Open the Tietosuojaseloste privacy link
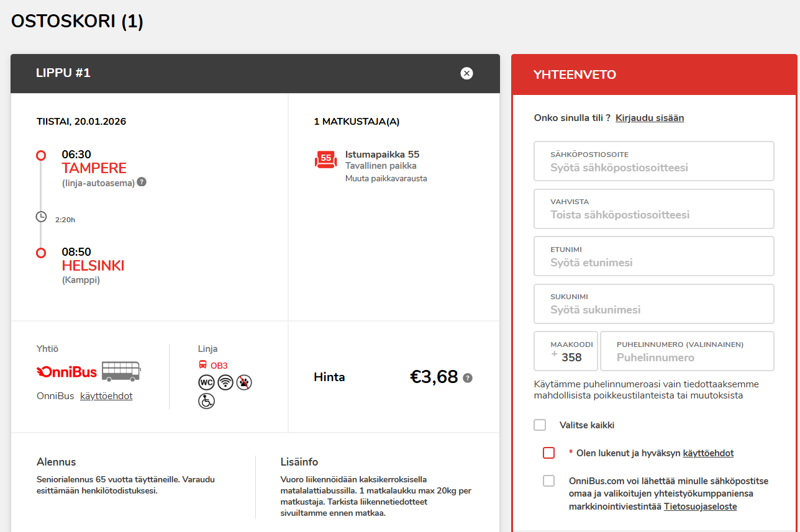Image resolution: width=800 pixels, height=532 pixels. tap(701, 507)
